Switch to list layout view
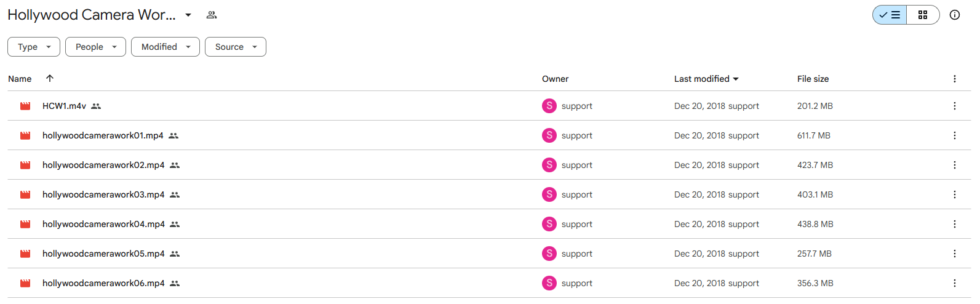 point(890,15)
